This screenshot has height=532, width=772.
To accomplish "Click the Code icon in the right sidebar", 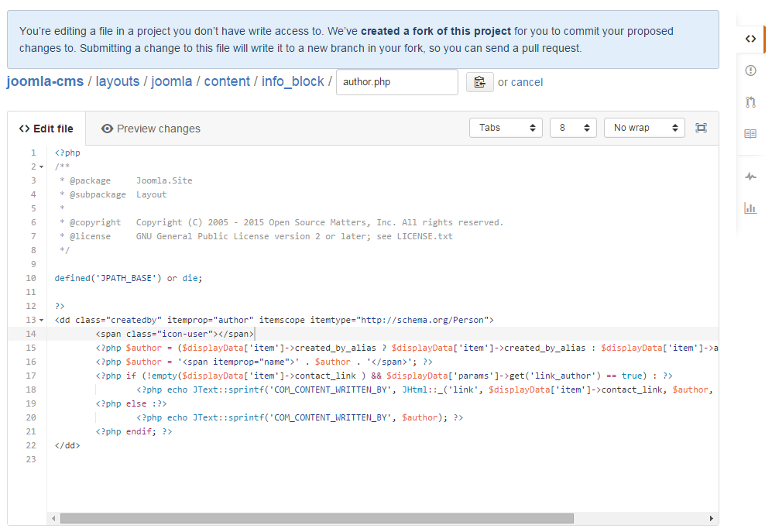I will [750, 38].
